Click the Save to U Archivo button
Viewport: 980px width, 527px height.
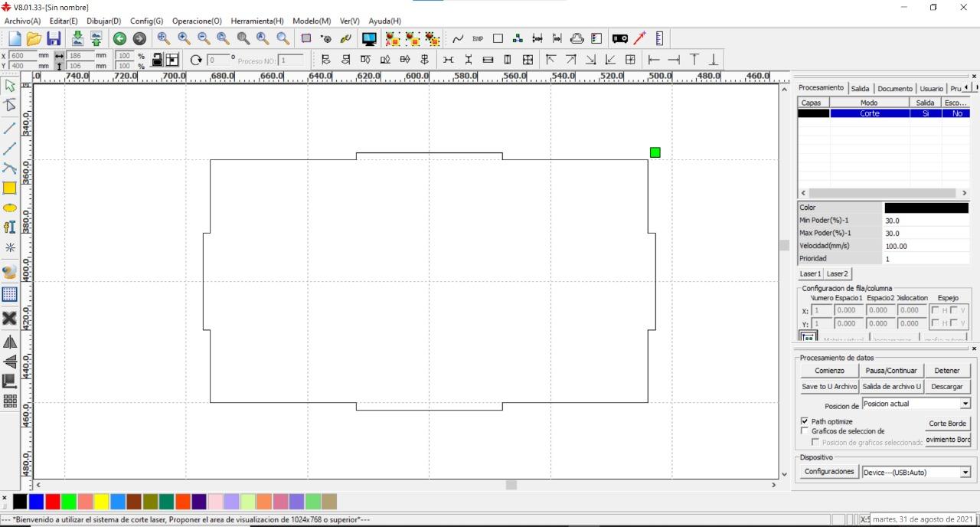tap(829, 387)
